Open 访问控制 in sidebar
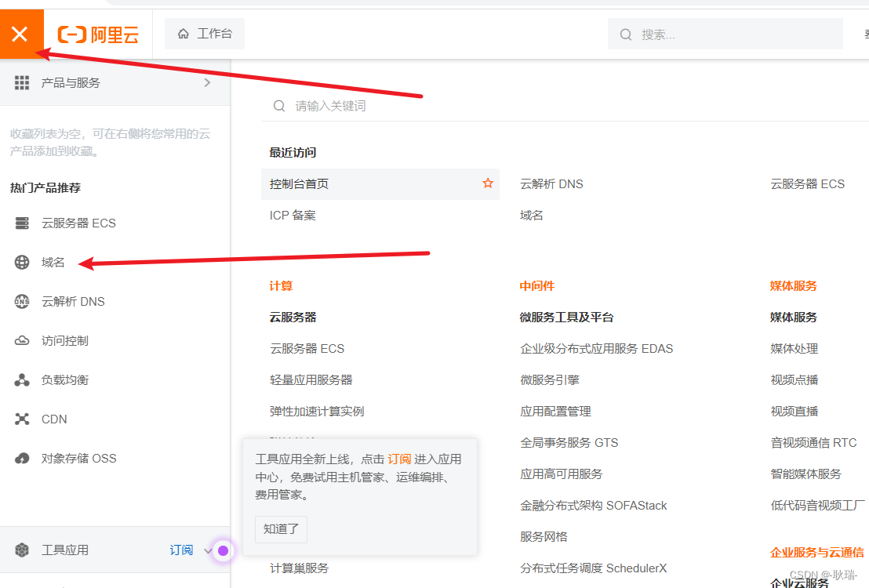This screenshot has height=588, width=869. (65, 341)
